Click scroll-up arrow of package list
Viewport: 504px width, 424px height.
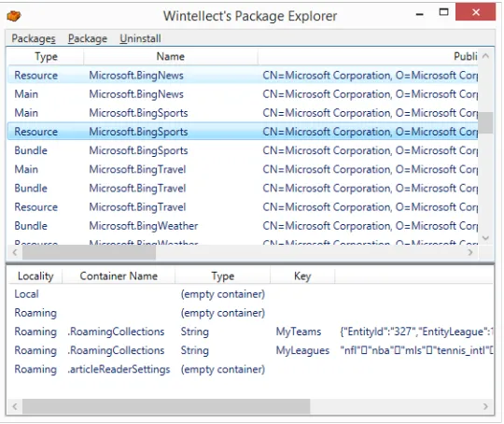[485, 56]
